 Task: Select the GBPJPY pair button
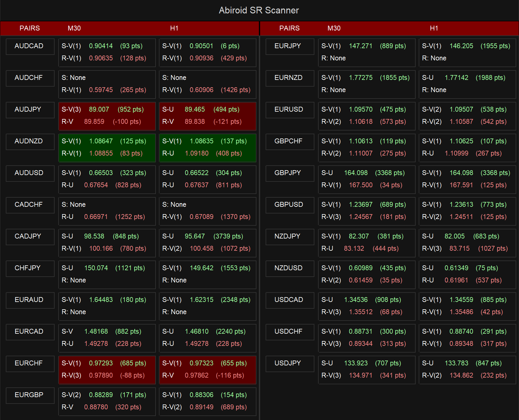[x=290, y=173]
